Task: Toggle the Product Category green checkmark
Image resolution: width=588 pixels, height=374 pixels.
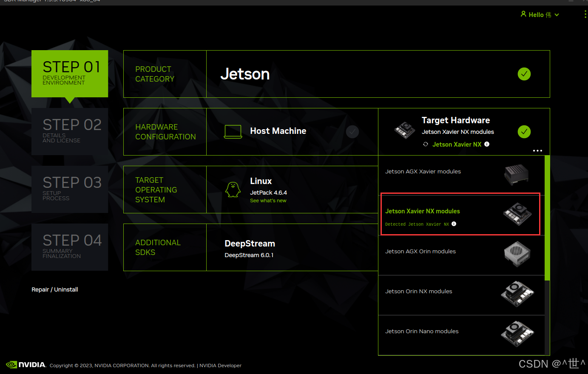Action: pyautogui.click(x=524, y=74)
